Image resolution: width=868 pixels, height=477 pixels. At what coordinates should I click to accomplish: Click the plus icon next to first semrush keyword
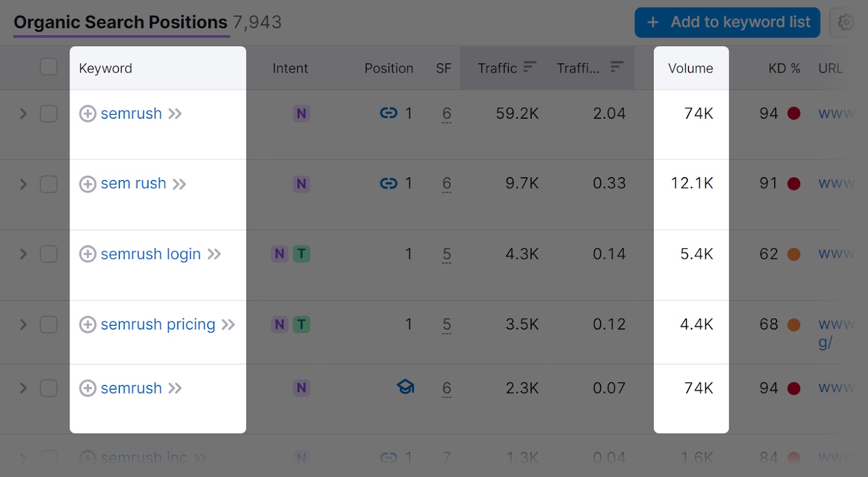pyautogui.click(x=88, y=114)
